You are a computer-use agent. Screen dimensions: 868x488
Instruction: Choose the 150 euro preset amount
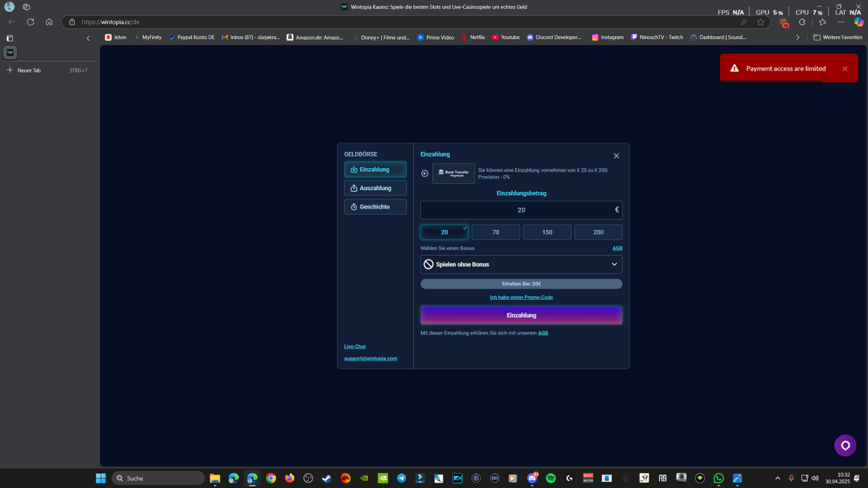click(x=547, y=232)
